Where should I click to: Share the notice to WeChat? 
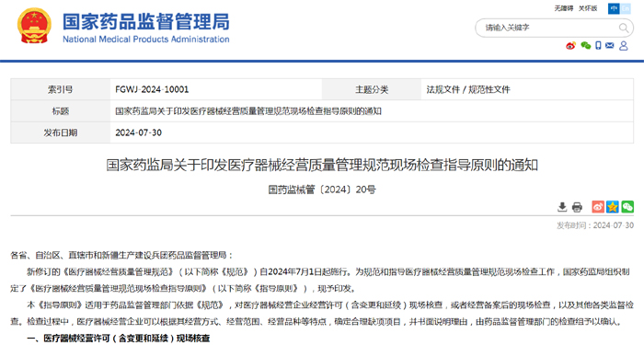(627, 207)
